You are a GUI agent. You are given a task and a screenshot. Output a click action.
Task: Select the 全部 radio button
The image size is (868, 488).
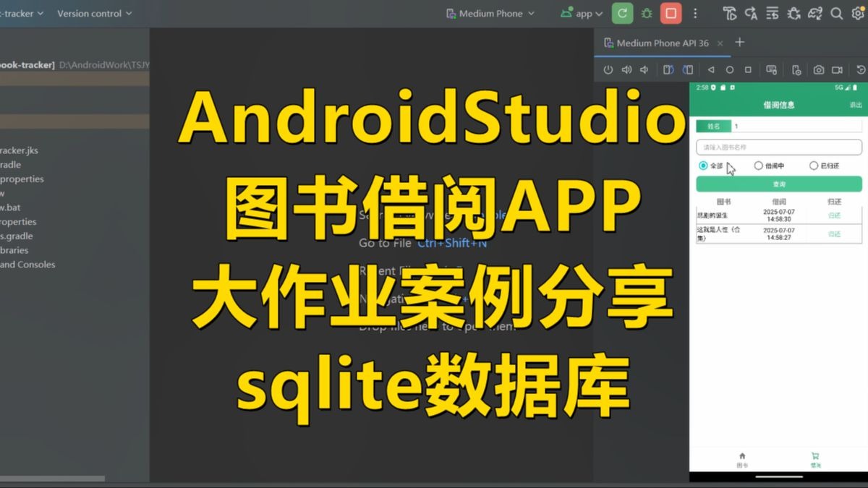[x=702, y=166]
